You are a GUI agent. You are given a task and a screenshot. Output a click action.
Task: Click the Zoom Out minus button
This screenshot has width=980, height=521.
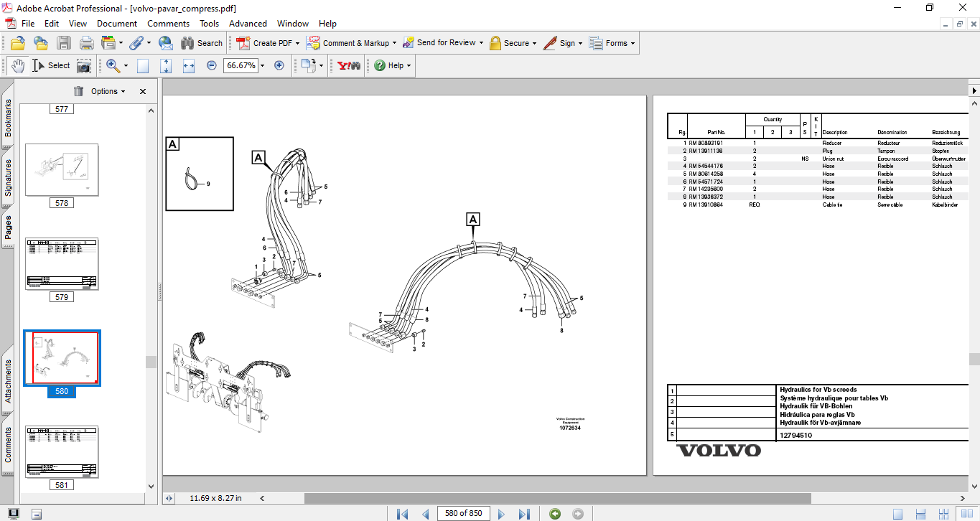212,65
